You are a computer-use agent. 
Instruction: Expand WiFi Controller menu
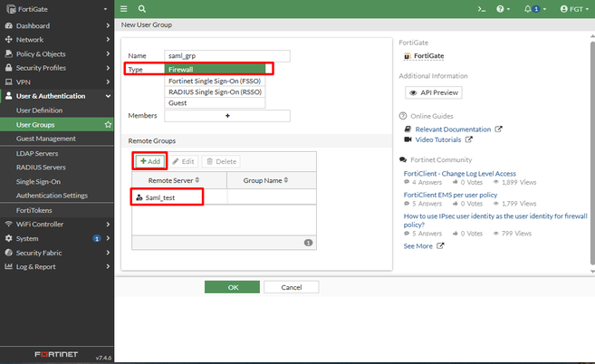[57, 225]
